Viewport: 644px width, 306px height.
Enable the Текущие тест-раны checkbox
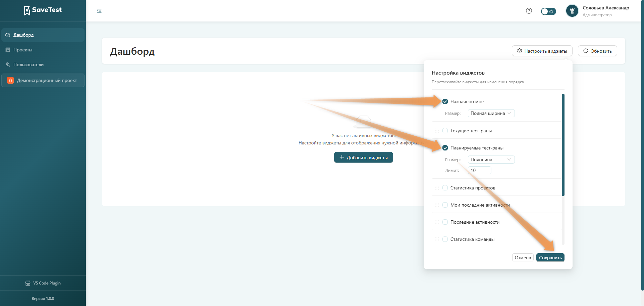coord(445,131)
